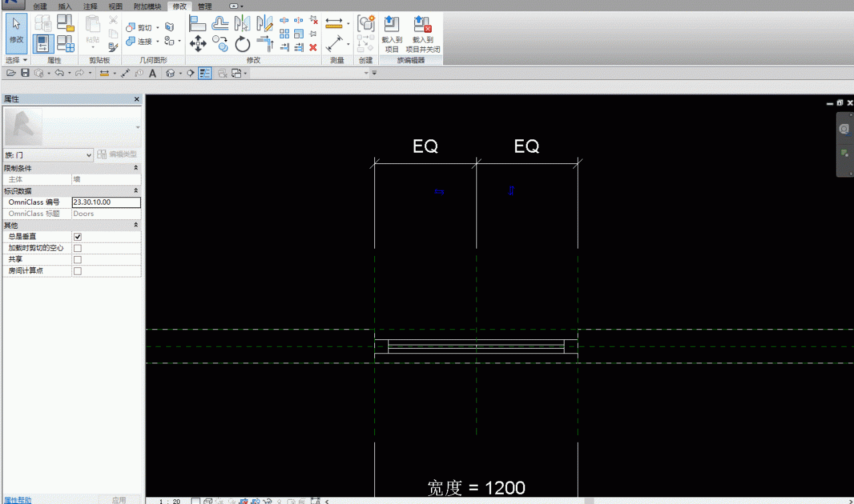Click the left EQ dimension label
The width and height of the screenshot is (854, 504).
click(x=426, y=147)
